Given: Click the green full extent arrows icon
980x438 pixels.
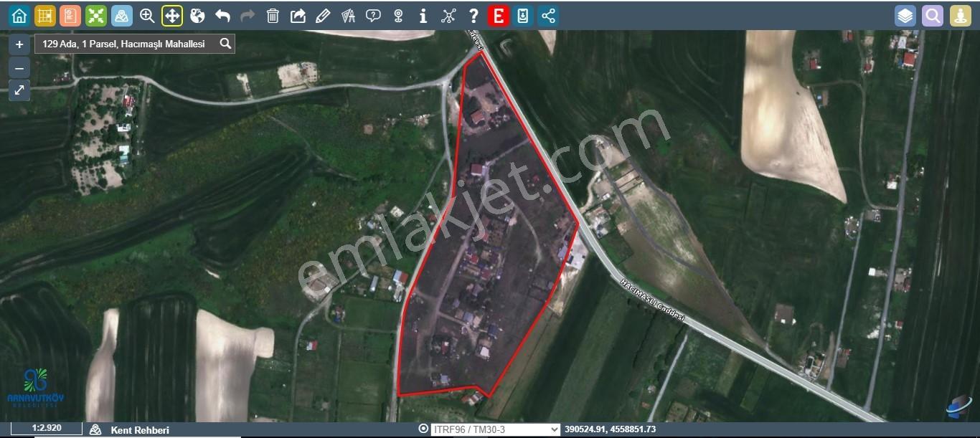Looking at the screenshot, I should [x=96, y=16].
